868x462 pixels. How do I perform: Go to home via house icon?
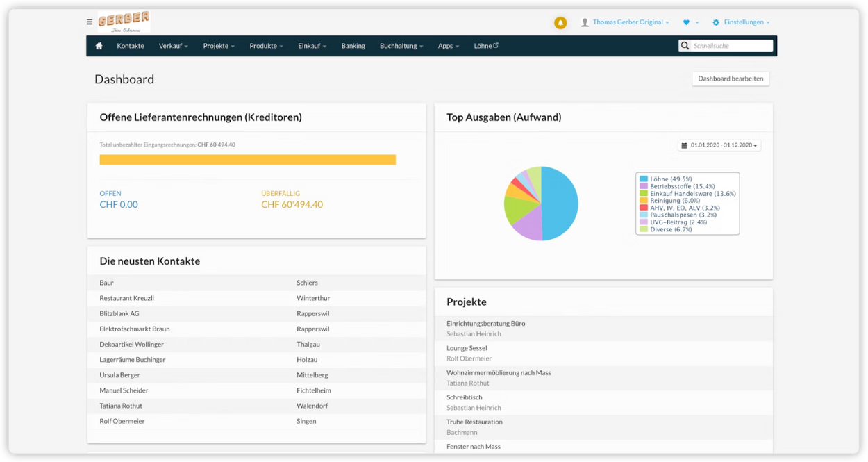click(99, 46)
